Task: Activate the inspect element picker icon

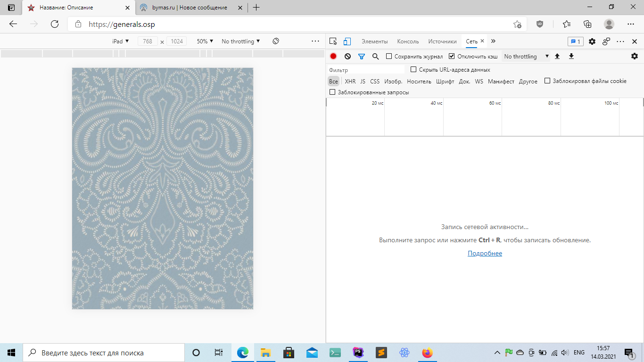Action: pos(333,41)
